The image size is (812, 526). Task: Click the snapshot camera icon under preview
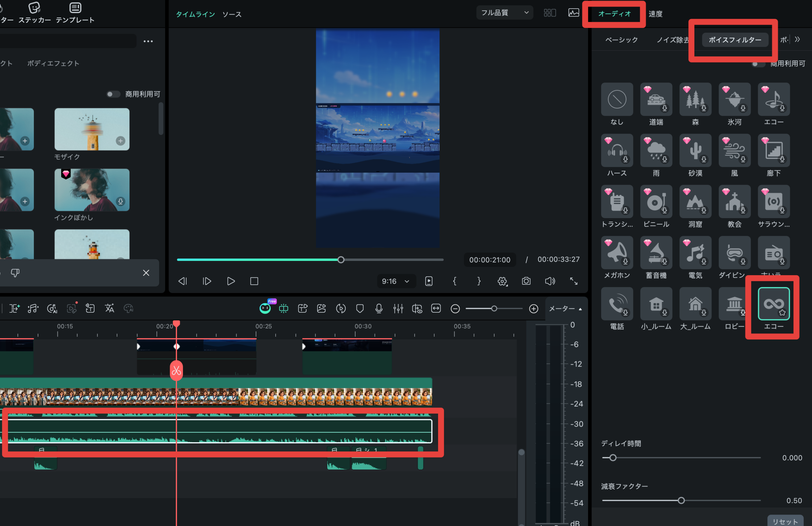coord(526,281)
